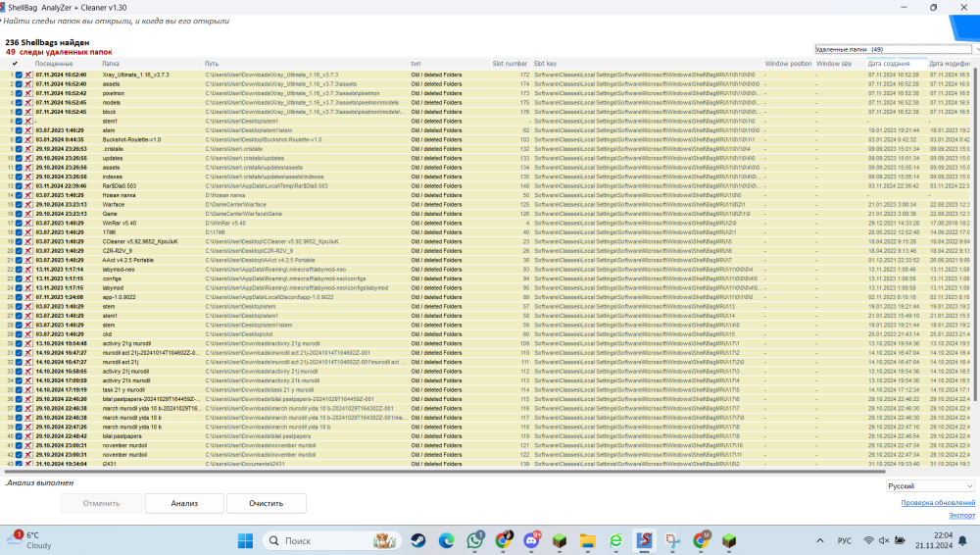
Task: Click the red X icon in the .cristalix row
Action: click(28, 149)
